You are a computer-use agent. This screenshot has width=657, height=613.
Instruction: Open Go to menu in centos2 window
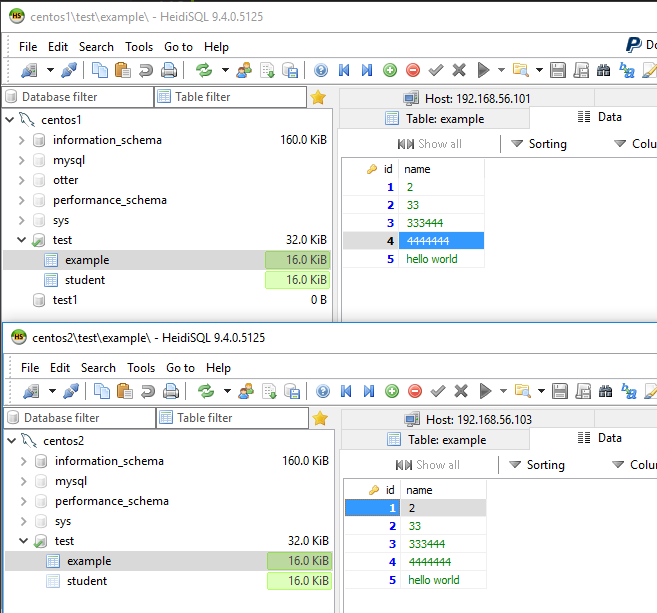point(181,368)
